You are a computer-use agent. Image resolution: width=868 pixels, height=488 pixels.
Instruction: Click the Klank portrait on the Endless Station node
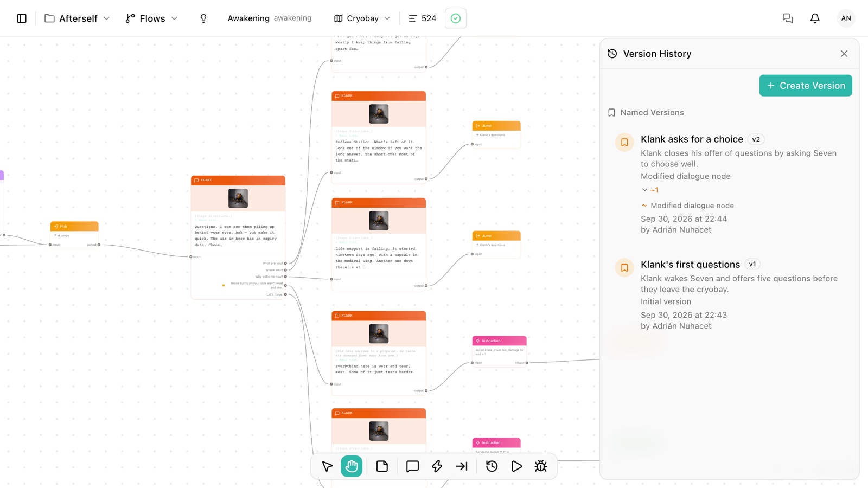[379, 114]
